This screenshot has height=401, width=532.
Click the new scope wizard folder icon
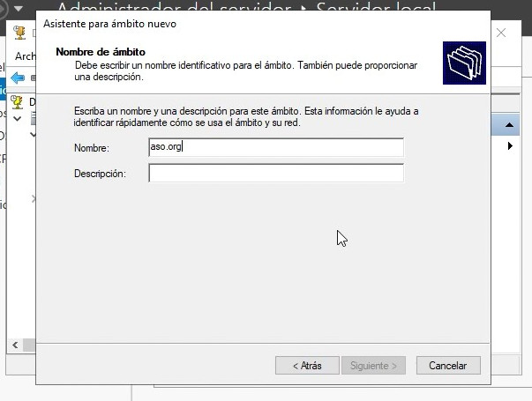pyautogui.click(x=464, y=63)
